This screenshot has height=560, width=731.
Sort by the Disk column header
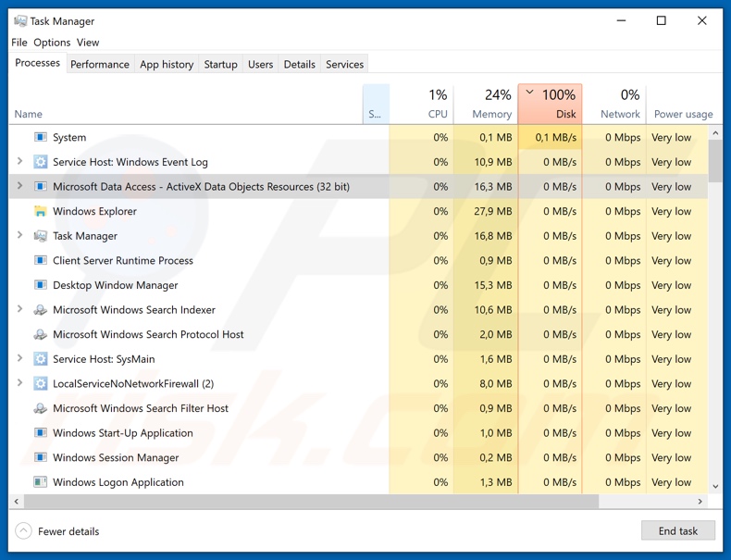click(551, 104)
